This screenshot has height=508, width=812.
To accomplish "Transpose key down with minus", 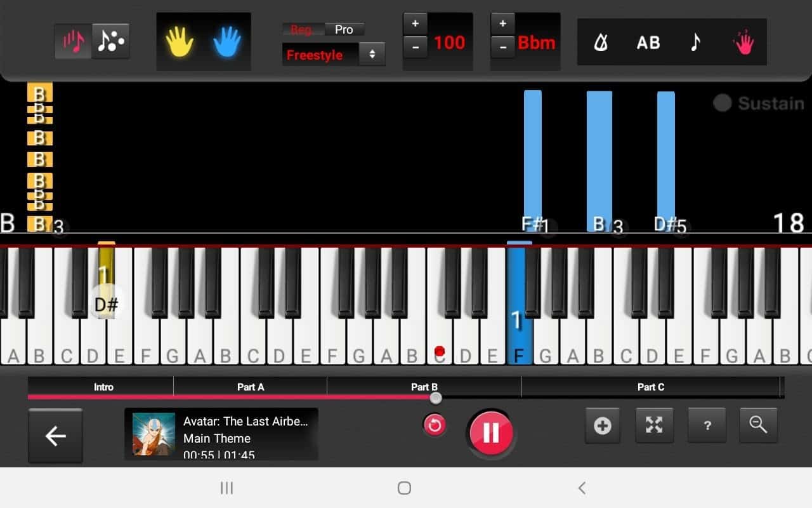I will click(x=502, y=48).
